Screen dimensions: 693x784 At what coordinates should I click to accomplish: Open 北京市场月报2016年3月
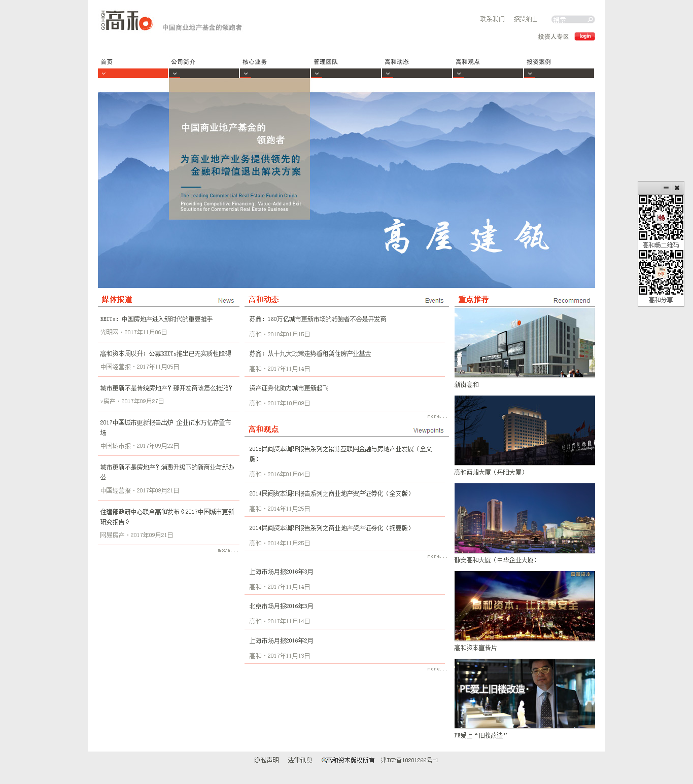[x=281, y=606]
